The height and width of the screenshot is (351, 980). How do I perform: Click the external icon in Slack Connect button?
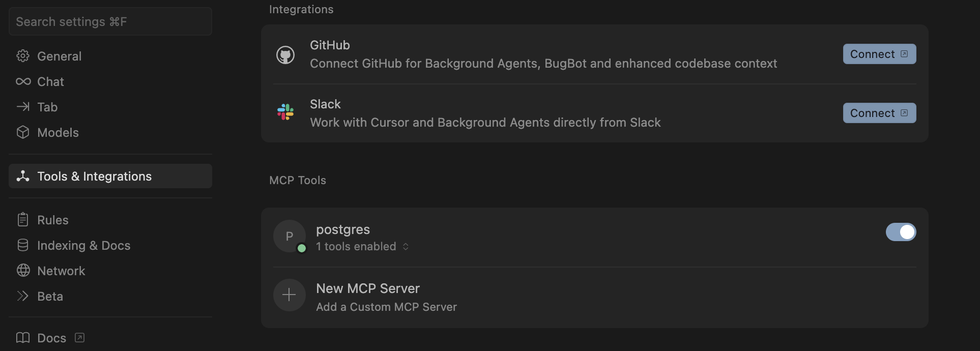pos(904,113)
